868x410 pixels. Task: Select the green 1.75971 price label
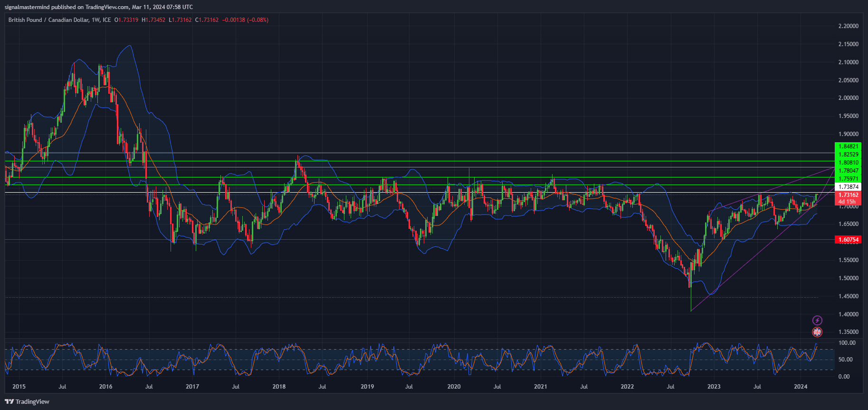point(848,179)
